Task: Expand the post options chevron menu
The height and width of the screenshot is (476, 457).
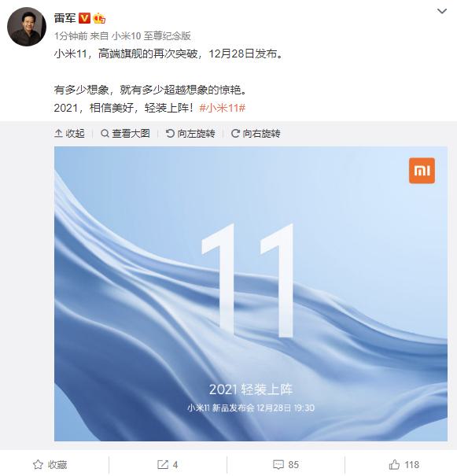Action: [441, 12]
